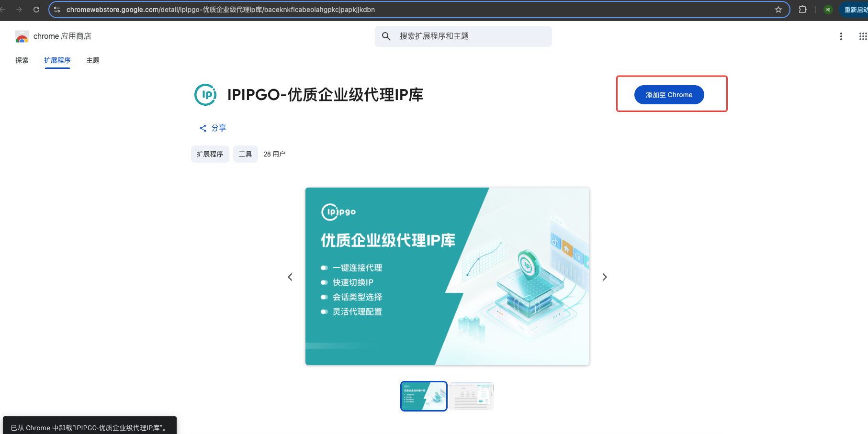This screenshot has height=434, width=868.
Task: Click the browser profile avatar icon
Action: pos(828,9)
